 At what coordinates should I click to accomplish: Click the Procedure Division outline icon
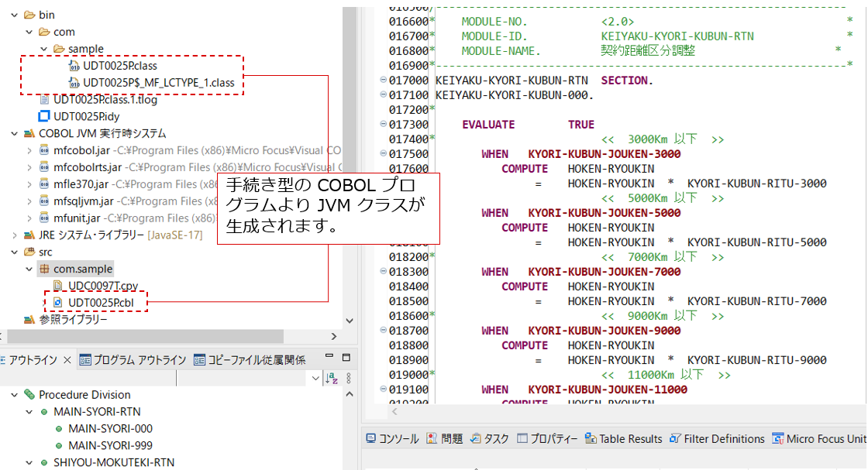(x=29, y=395)
